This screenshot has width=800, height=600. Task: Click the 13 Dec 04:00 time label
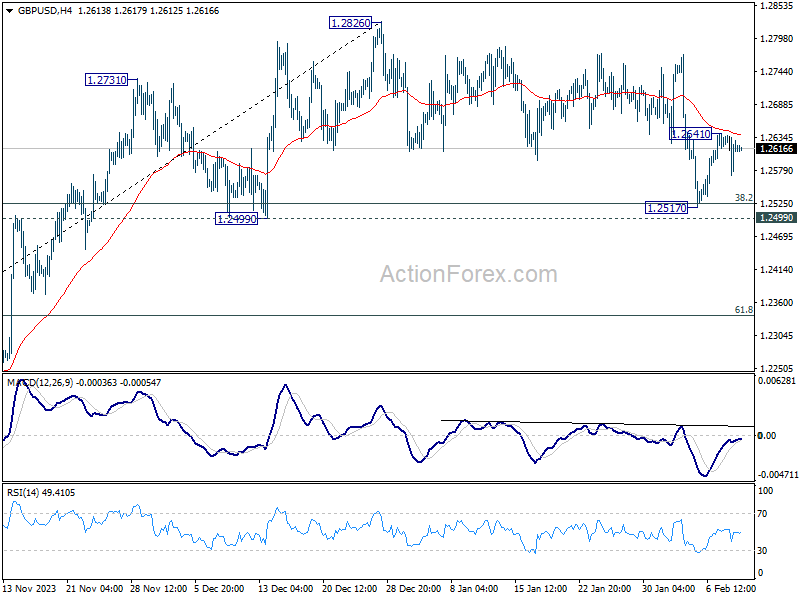point(286,589)
